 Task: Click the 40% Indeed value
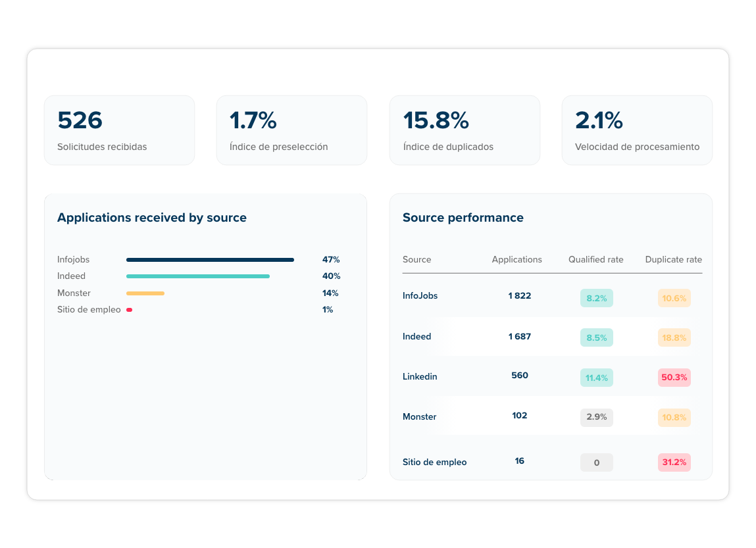point(331,276)
